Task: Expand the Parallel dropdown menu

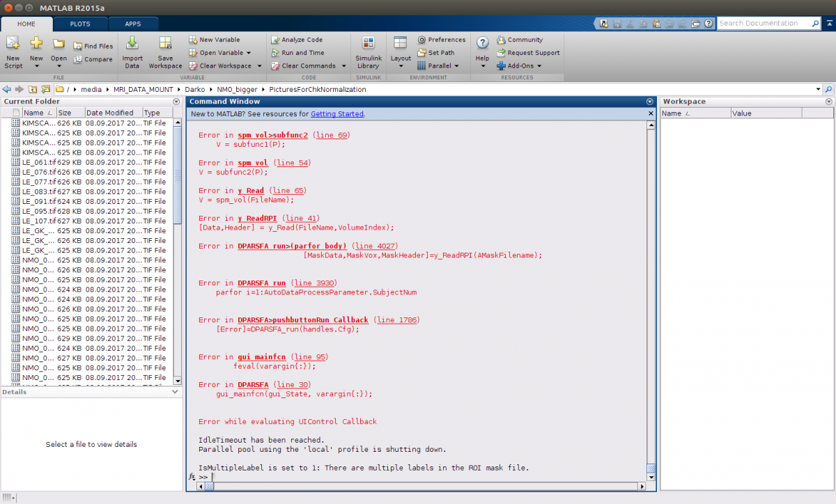Action: coord(456,66)
